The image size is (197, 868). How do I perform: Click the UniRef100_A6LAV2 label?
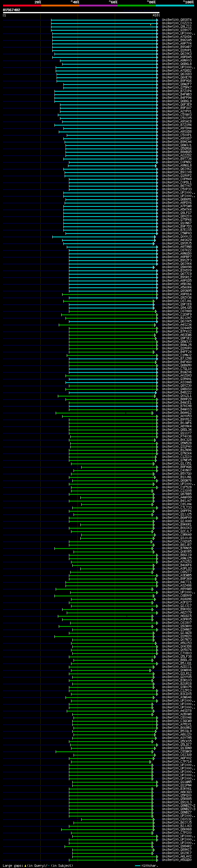(176, 857)
